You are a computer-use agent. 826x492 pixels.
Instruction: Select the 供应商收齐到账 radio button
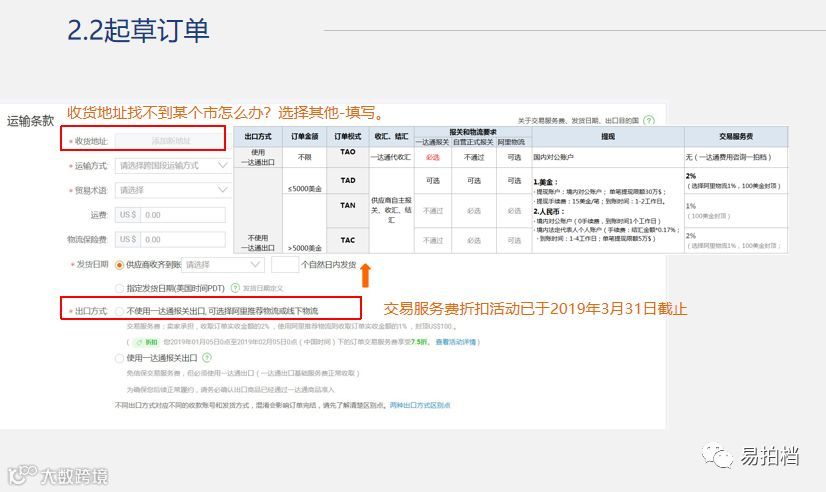(119, 265)
